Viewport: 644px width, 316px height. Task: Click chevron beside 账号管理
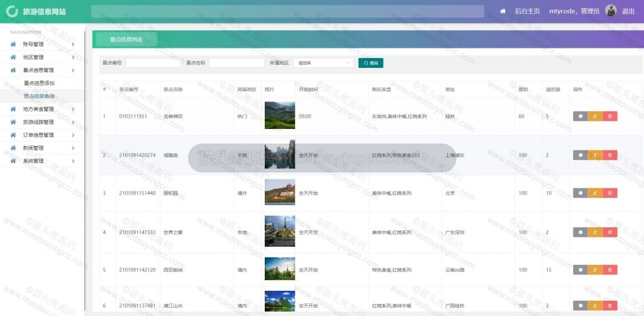73,45
